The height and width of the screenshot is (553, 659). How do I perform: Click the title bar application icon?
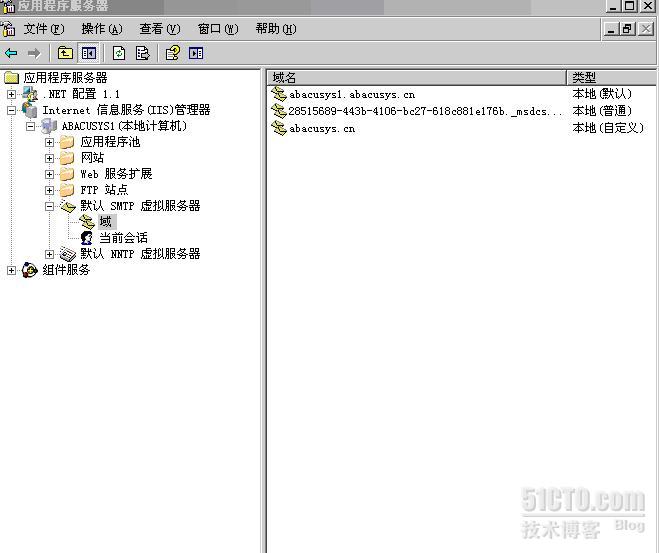coord(8,6)
